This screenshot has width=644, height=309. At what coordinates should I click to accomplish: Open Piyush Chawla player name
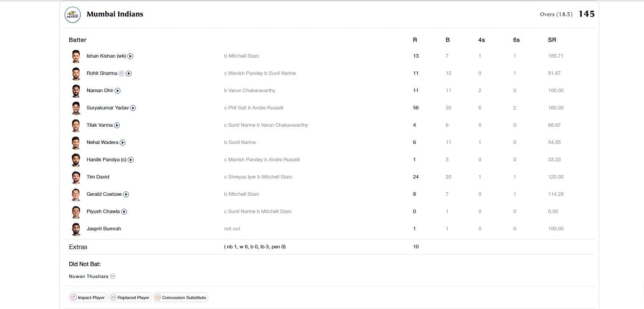click(103, 212)
